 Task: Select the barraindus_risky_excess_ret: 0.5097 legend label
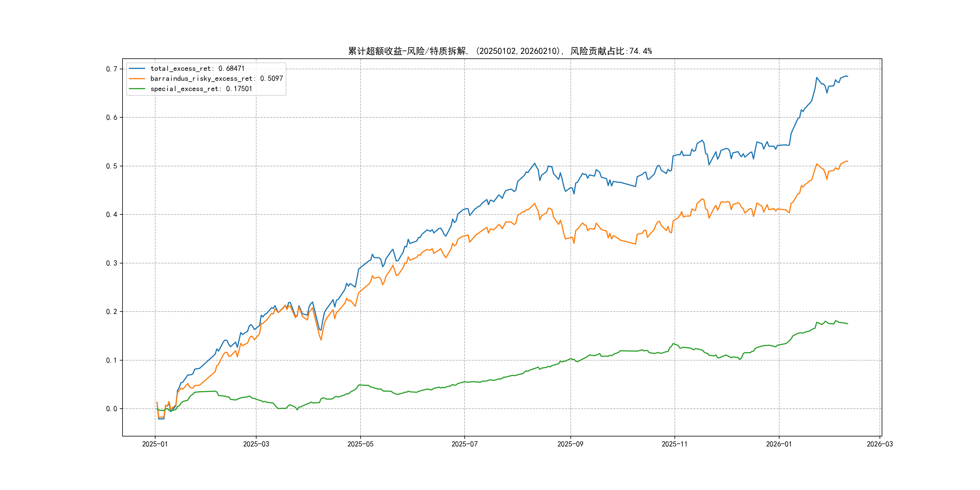pos(217,79)
